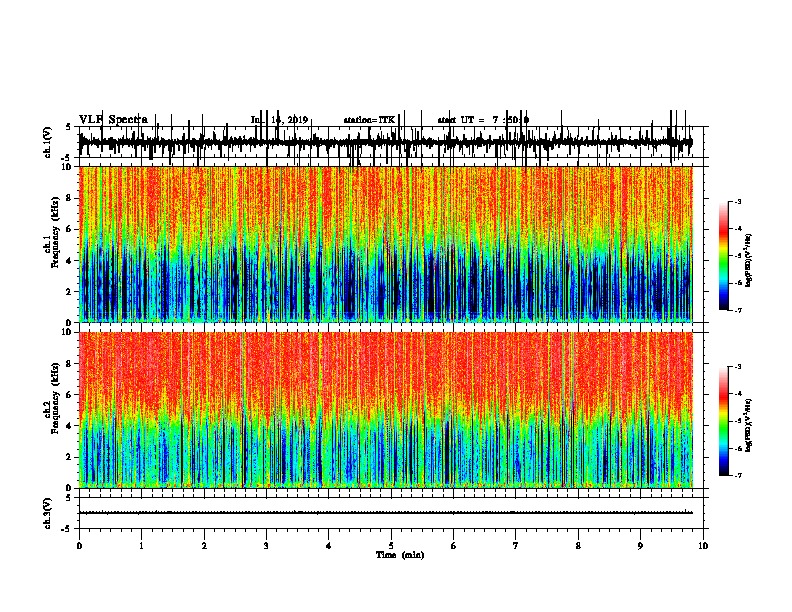Click time axis tick label "7"

[x=516, y=546]
